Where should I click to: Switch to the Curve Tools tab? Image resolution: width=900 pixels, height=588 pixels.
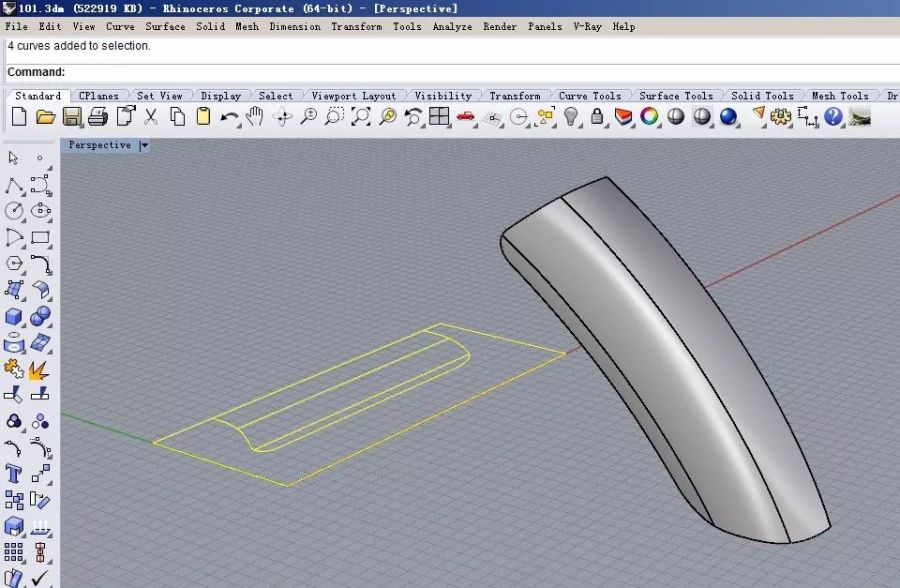(x=589, y=96)
